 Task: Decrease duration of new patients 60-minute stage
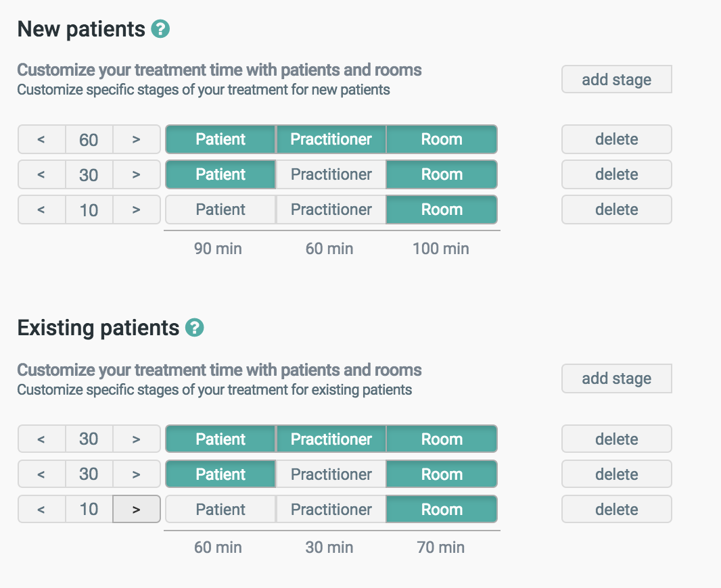41,140
